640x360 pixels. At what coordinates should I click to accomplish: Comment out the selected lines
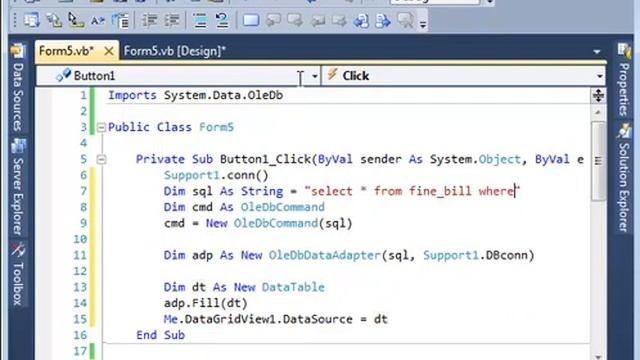point(200,20)
